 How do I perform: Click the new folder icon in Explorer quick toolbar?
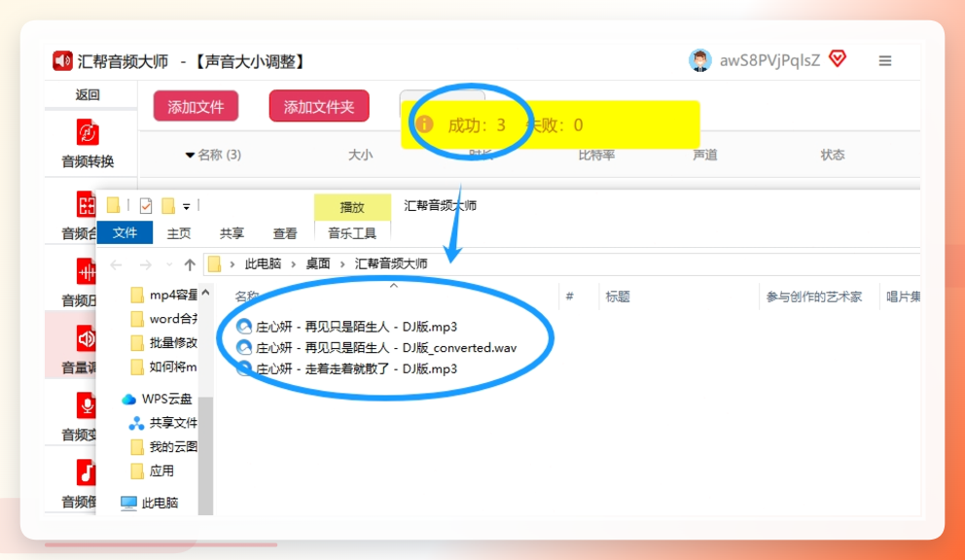coord(168,205)
